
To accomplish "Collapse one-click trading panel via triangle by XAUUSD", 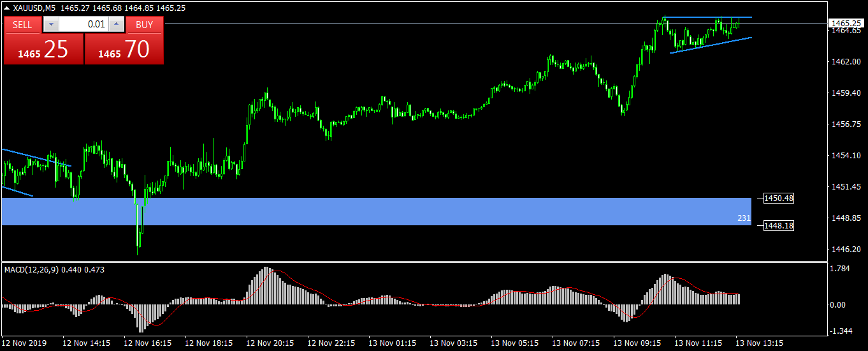I will 6,8.
